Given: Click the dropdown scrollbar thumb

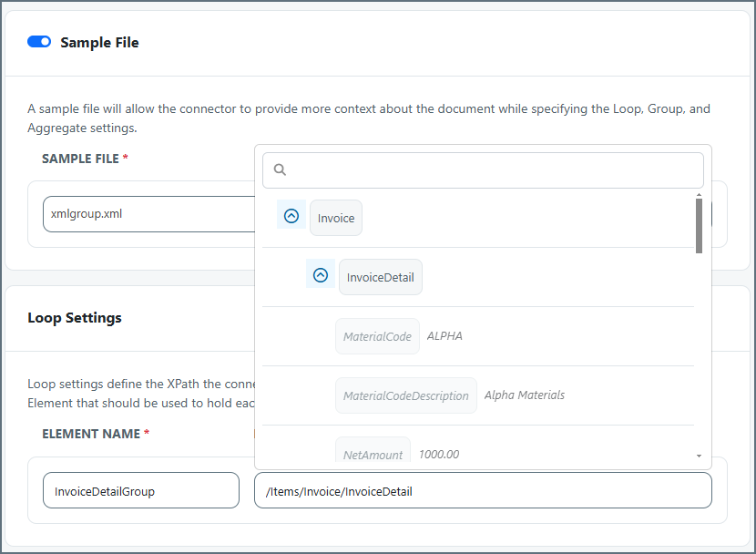Looking at the screenshot, I should click(x=699, y=225).
